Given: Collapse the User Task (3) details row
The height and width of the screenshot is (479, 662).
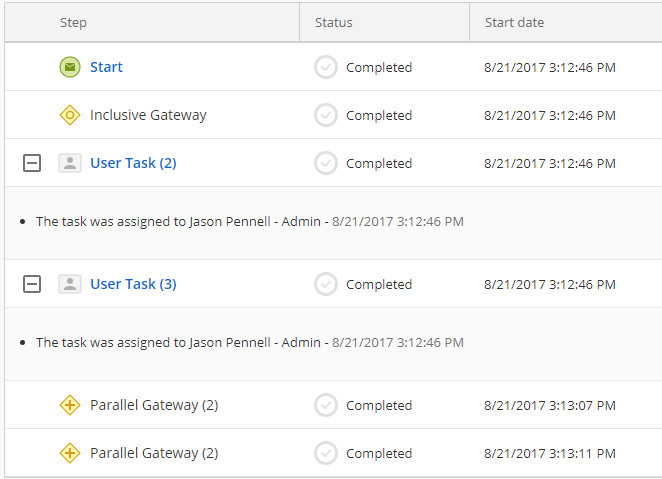Looking at the screenshot, I should [32, 284].
